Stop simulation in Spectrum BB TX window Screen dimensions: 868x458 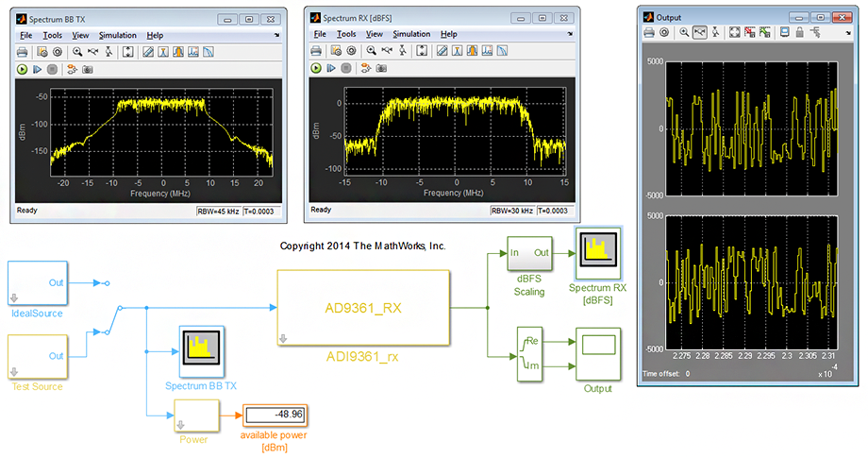tap(52, 69)
